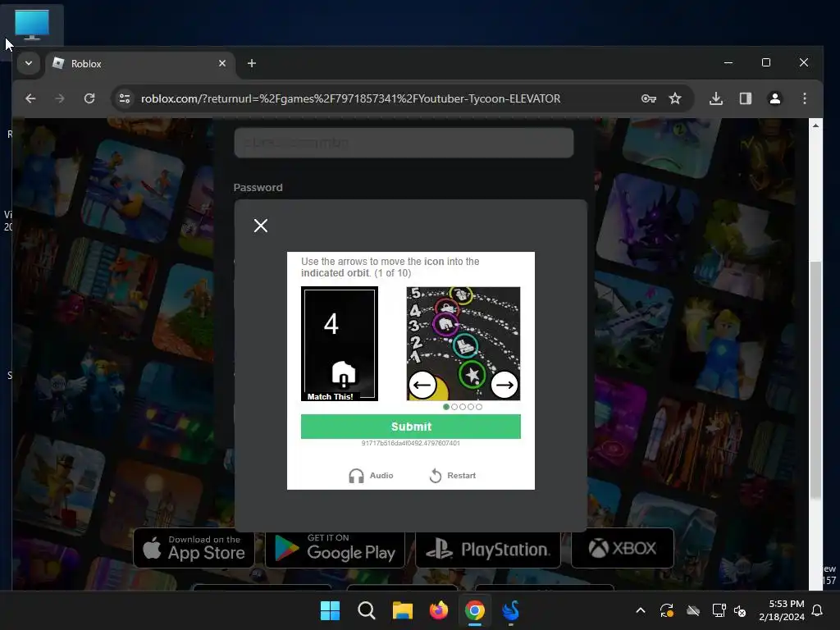Click the right arrow in the orbit puzzle
Screen dimensions: 840x630
(504, 385)
